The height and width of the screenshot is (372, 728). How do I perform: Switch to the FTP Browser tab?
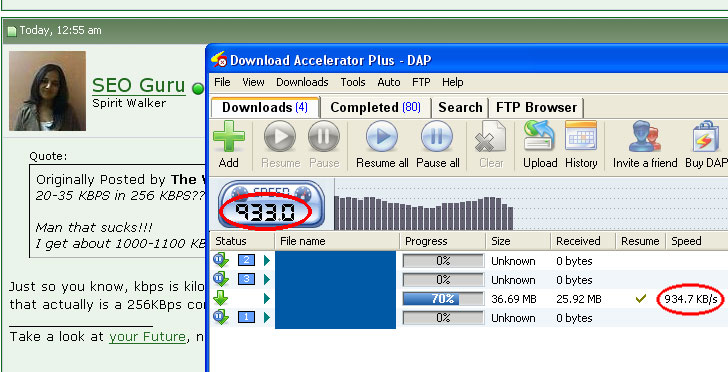click(536, 108)
